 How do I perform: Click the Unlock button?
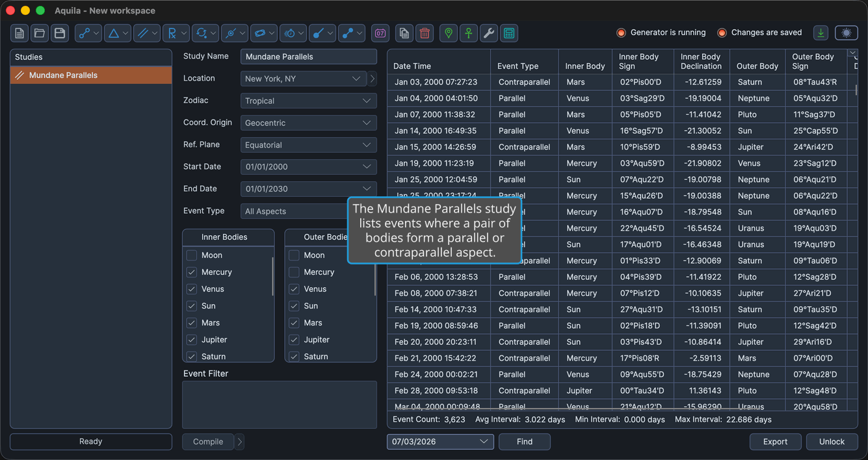(832, 442)
